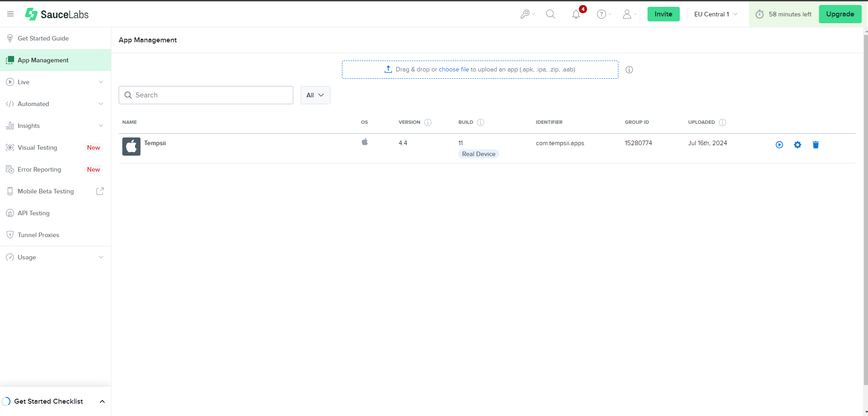This screenshot has height=416, width=868.
Task: Click the Invite button
Action: [663, 14]
